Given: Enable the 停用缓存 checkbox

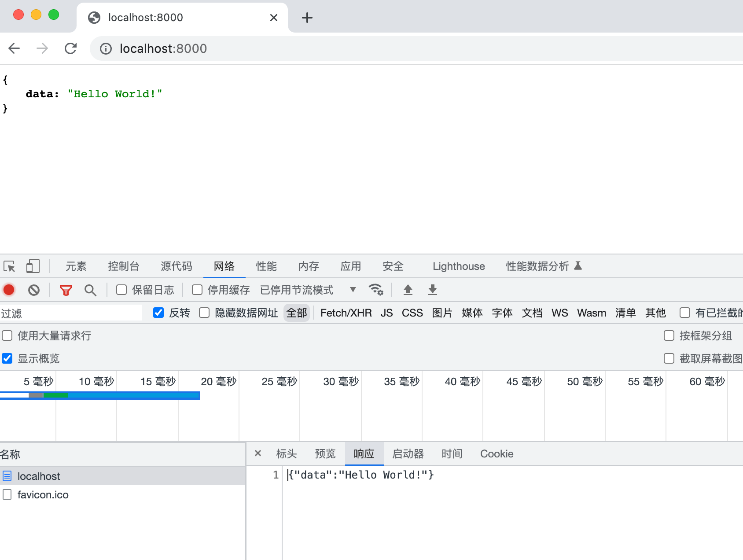Looking at the screenshot, I should 197,290.
